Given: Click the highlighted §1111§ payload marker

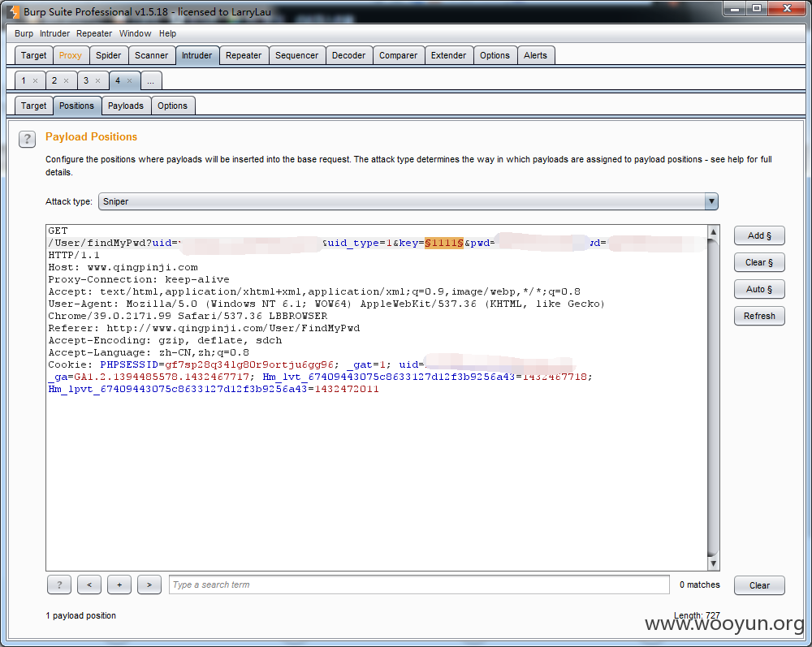Looking at the screenshot, I should click(x=444, y=243).
